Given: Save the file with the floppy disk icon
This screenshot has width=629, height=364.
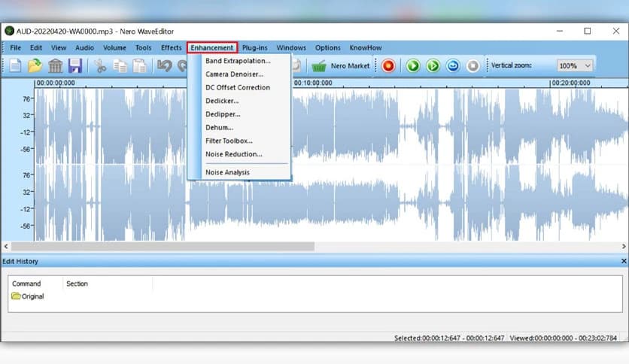Looking at the screenshot, I should pos(75,65).
